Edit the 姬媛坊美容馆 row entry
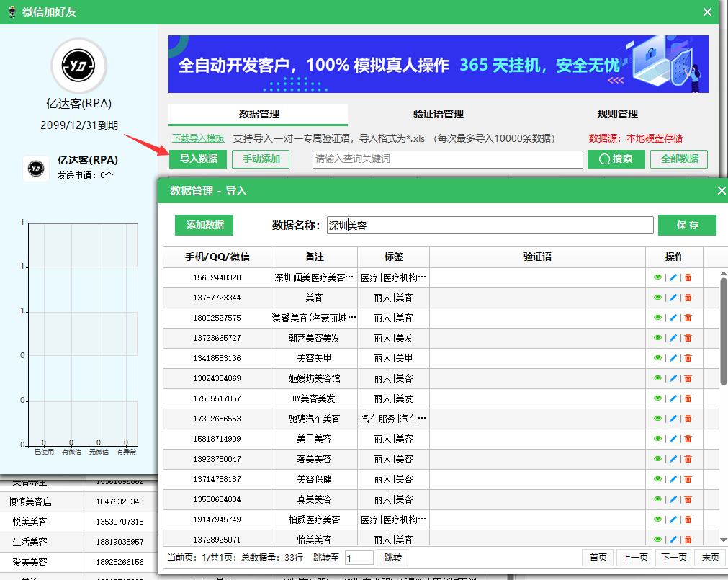The image size is (728, 580). tap(673, 378)
